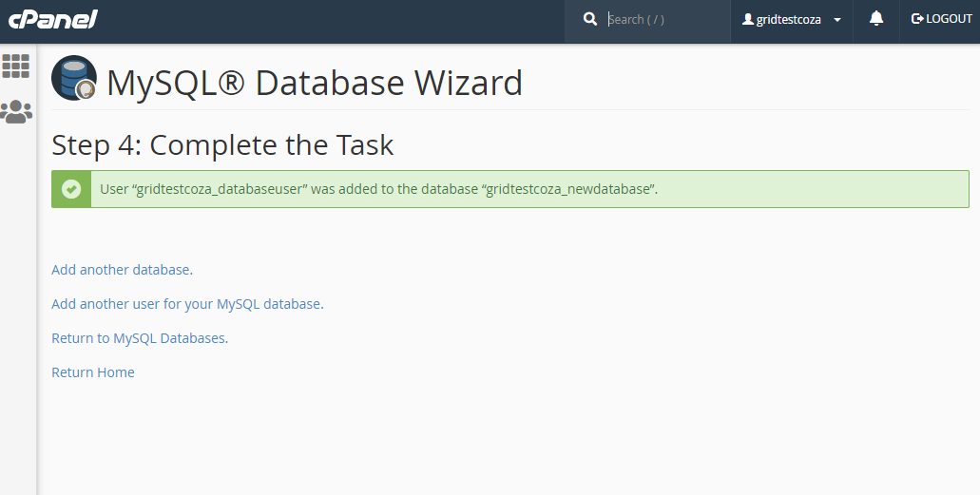Click the user added success message text

378,189
